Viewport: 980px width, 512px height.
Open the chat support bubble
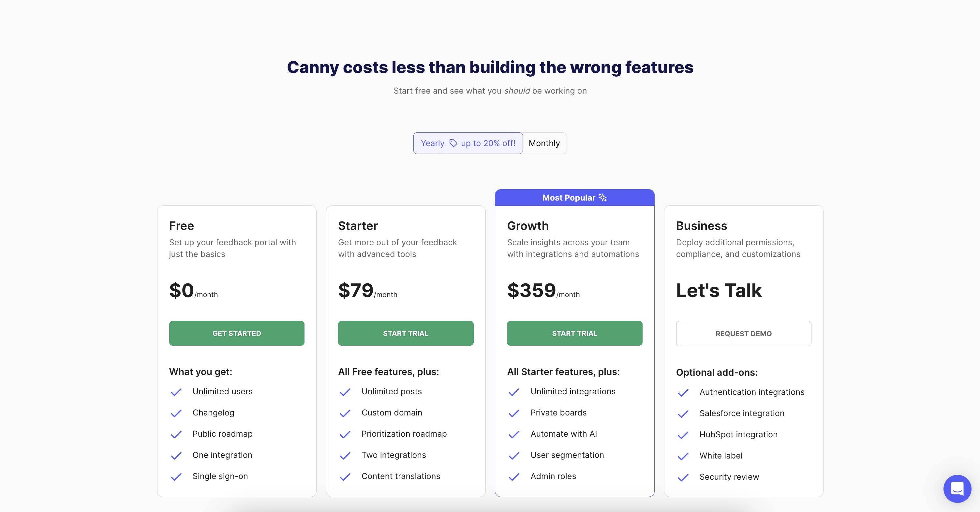(x=957, y=489)
